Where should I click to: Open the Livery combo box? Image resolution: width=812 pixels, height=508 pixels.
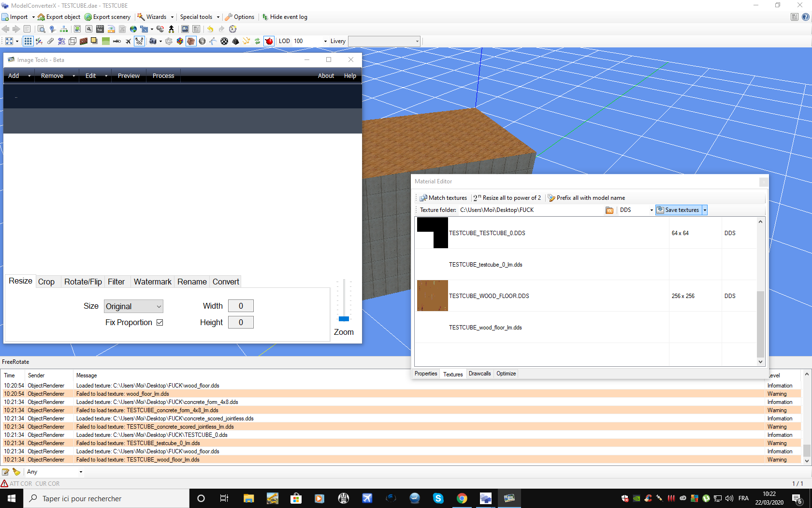click(384, 41)
